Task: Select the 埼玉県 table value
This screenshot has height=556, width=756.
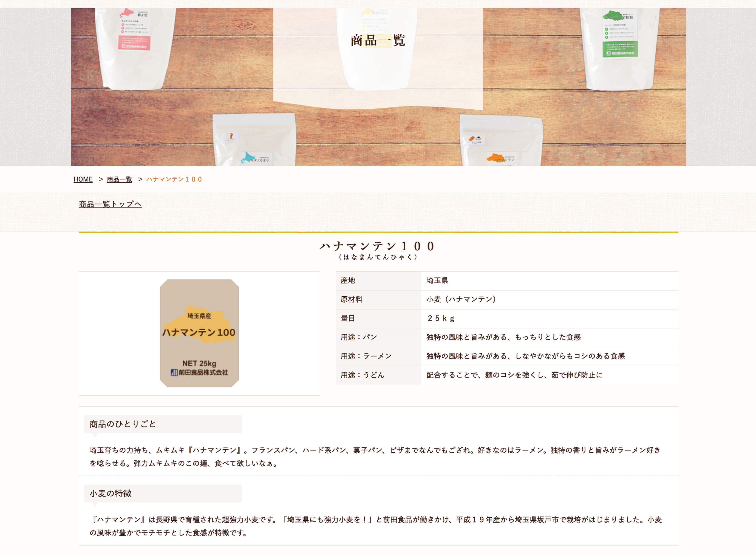Action: coord(549,281)
